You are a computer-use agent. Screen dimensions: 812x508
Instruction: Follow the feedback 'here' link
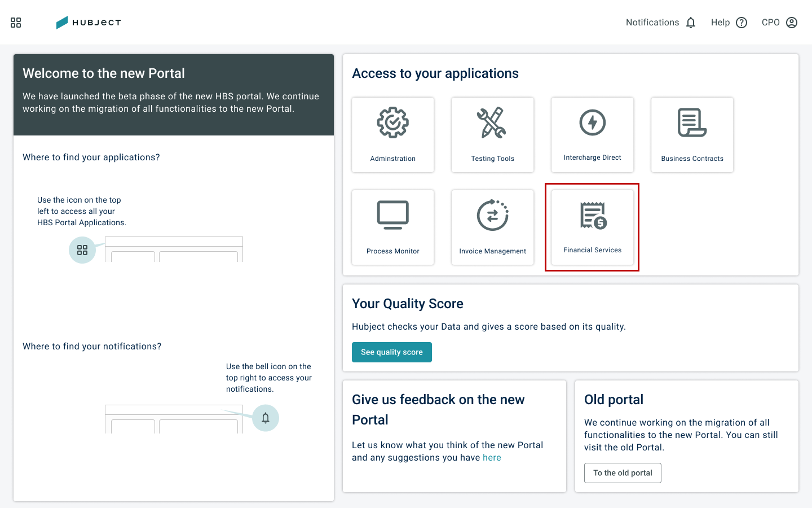(492, 458)
